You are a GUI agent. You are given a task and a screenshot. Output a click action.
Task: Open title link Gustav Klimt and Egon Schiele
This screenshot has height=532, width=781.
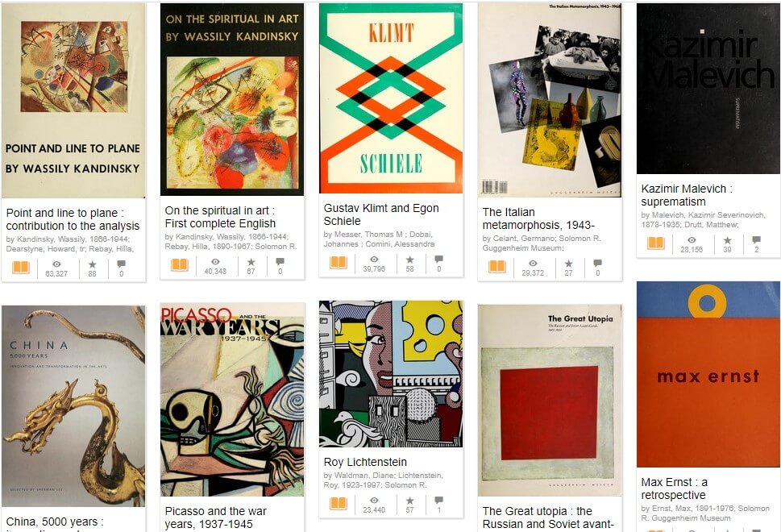[381, 214]
